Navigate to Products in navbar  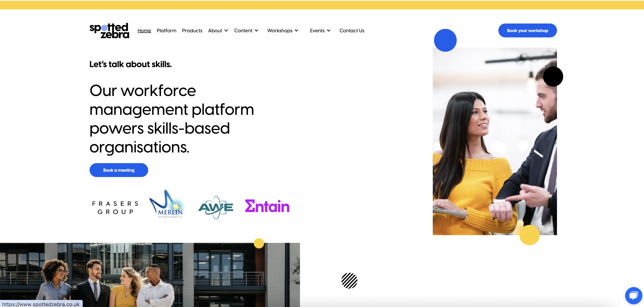coord(192,31)
